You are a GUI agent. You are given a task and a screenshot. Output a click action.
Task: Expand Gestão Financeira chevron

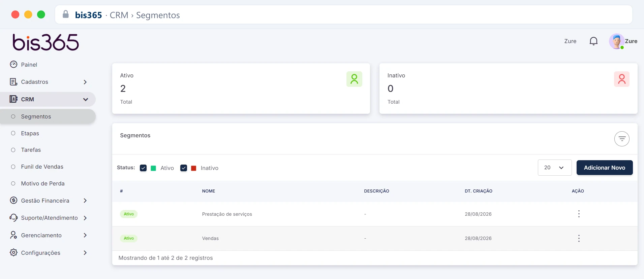(85, 201)
